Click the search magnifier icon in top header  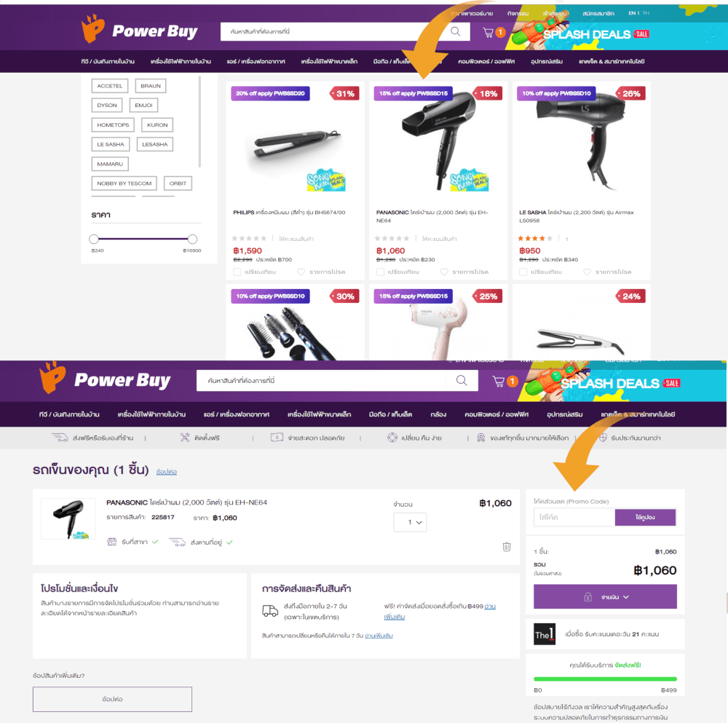456,31
